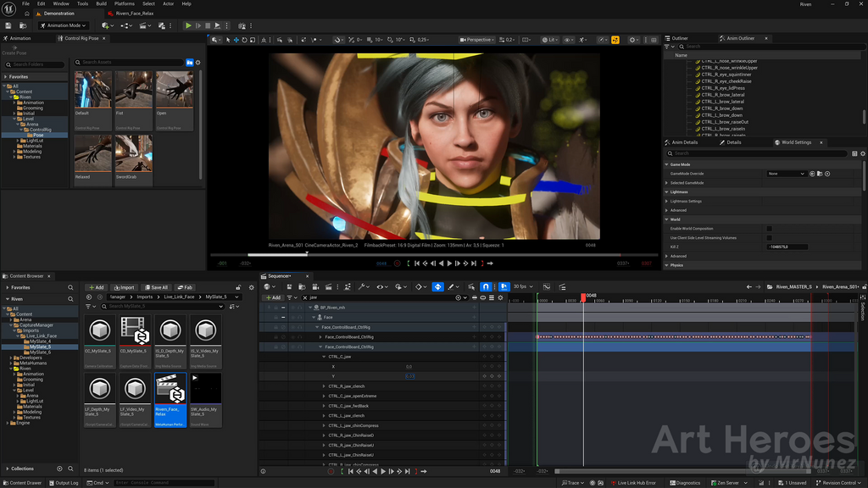This screenshot has width=868, height=488.
Task: Select CTRL_R_brow_lateral in the Anim Outliner
Action: click(x=722, y=95)
